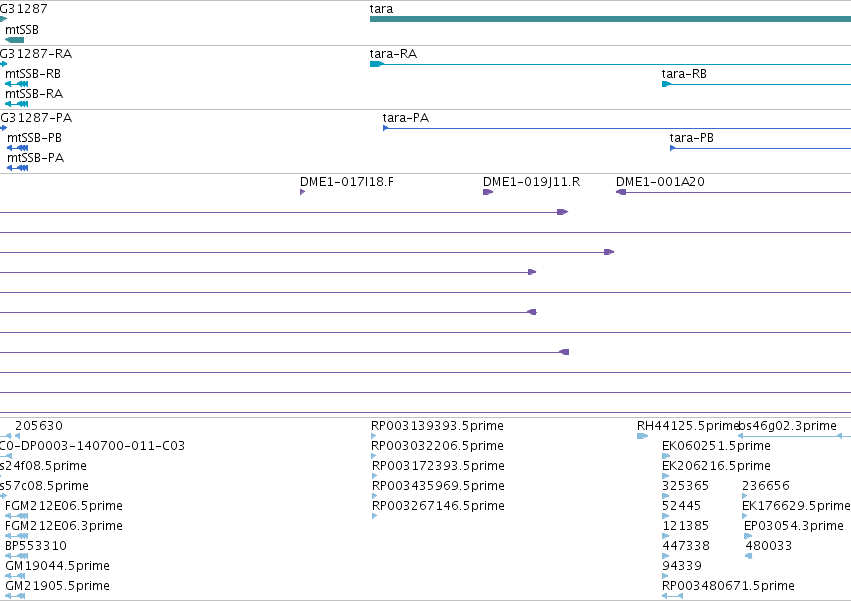Select the EP03054.3prime EST marker
This screenshot has width=851, height=601.
pos(748,536)
